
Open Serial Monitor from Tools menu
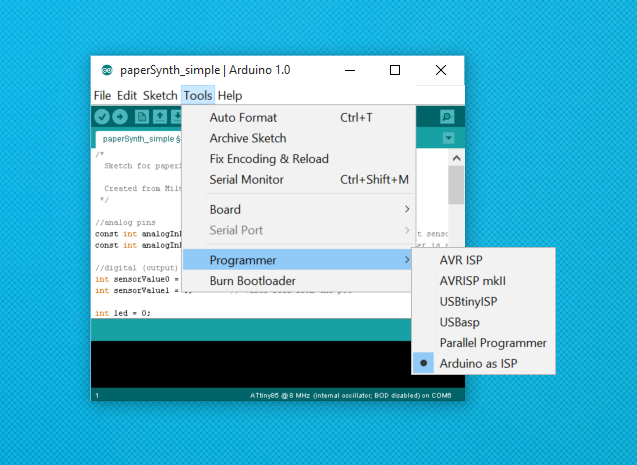(299, 180)
